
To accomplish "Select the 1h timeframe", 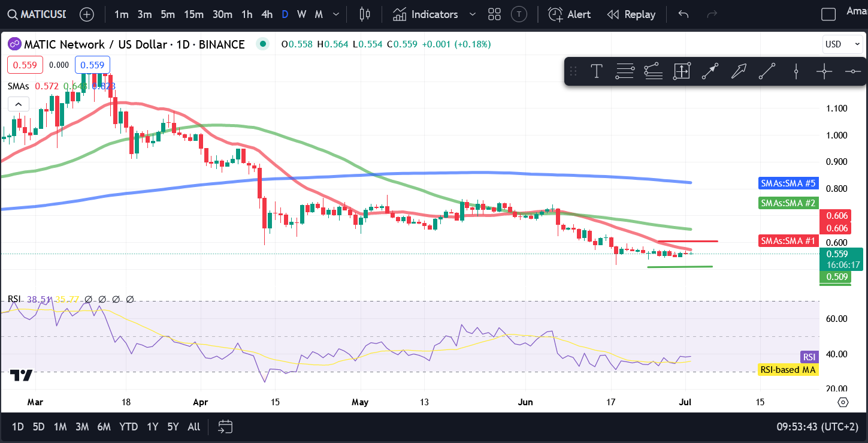I will click(x=247, y=14).
